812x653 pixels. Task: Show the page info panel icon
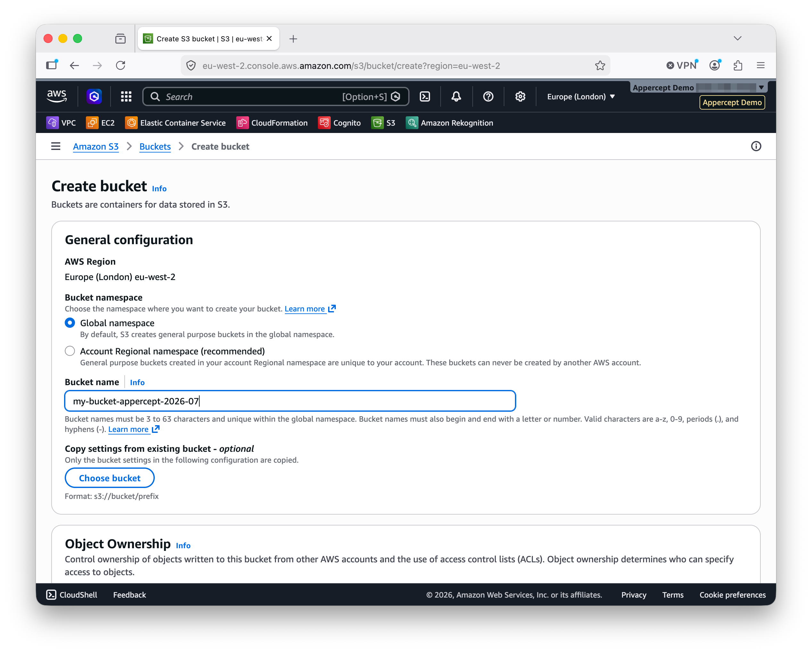756,146
